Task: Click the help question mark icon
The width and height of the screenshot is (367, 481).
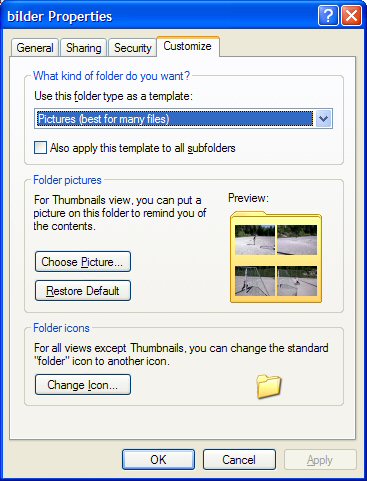Action: [x=328, y=16]
